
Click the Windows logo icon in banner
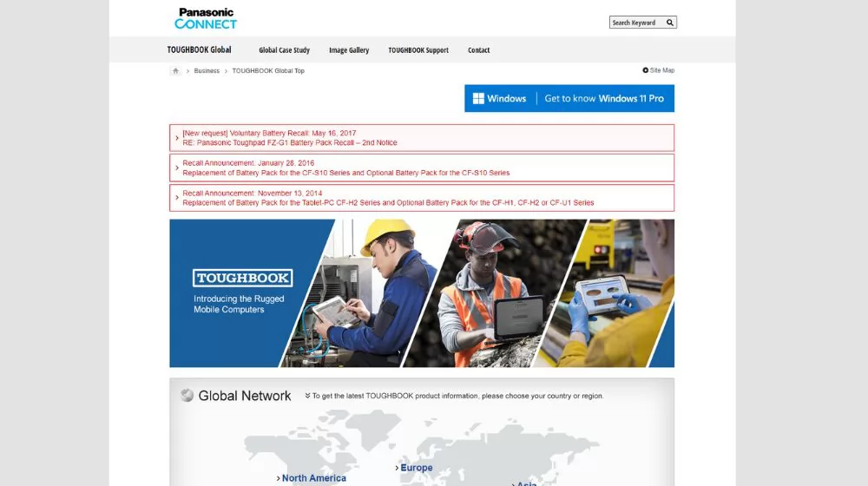[478, 99]
